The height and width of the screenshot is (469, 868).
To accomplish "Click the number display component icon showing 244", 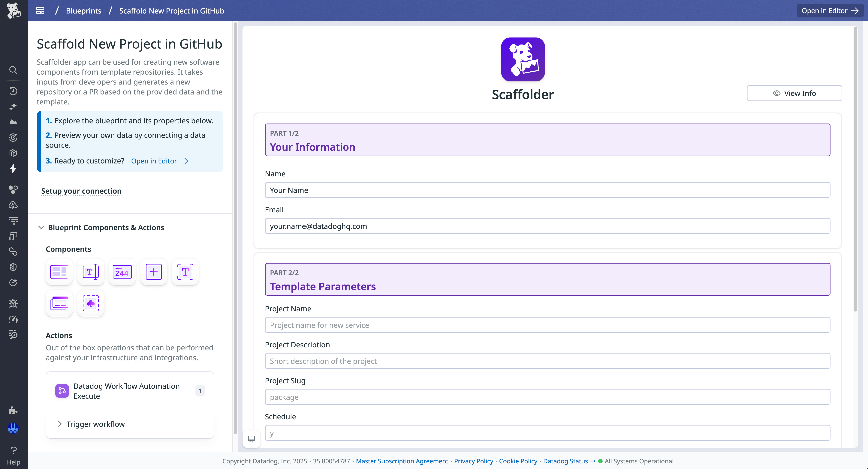I will (x=122, y=272).
